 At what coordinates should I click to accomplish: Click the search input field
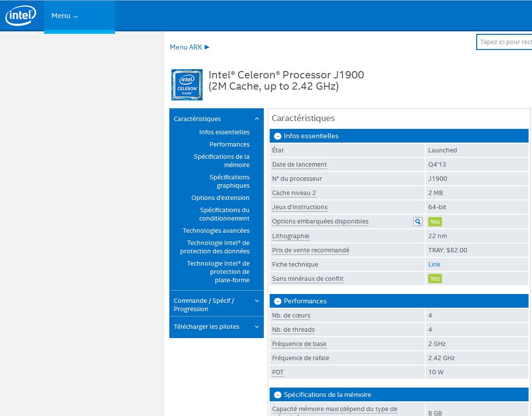coord(504,42)
